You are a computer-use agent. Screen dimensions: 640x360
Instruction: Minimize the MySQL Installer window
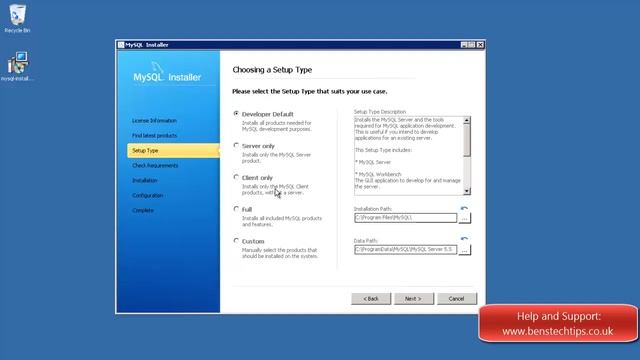(464, 45)
